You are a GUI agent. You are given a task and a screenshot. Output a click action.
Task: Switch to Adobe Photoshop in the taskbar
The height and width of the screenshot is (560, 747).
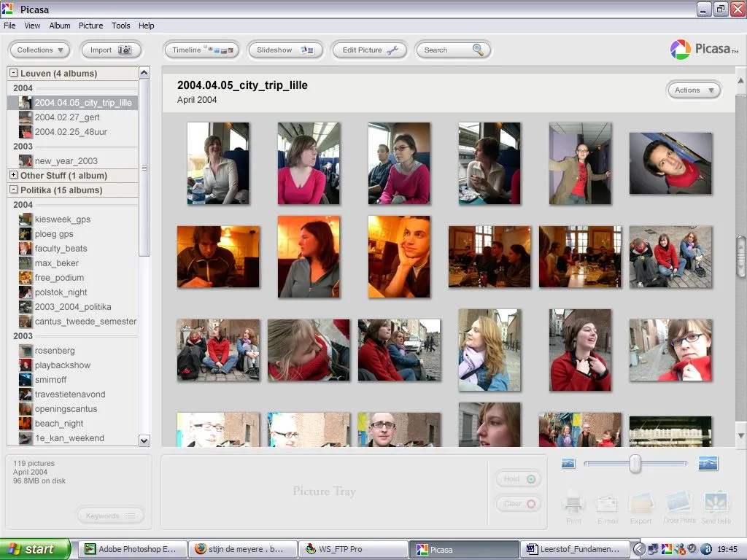(131, 549)
